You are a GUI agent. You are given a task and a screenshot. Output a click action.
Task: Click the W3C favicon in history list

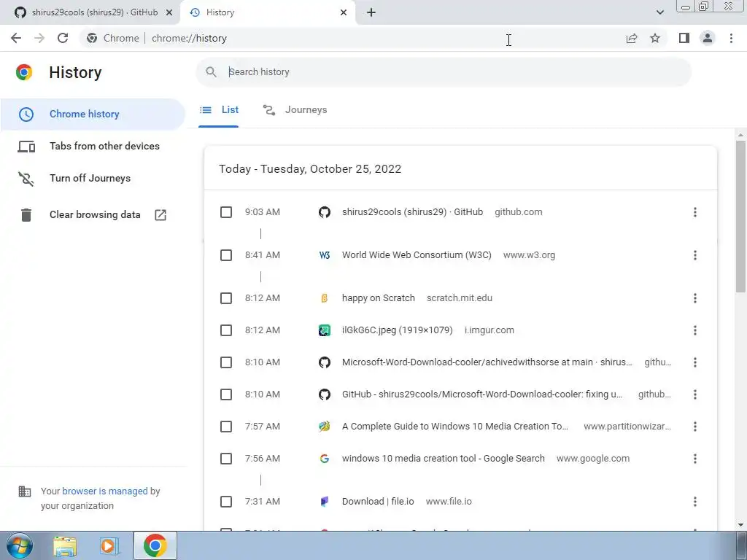point(325,255)
